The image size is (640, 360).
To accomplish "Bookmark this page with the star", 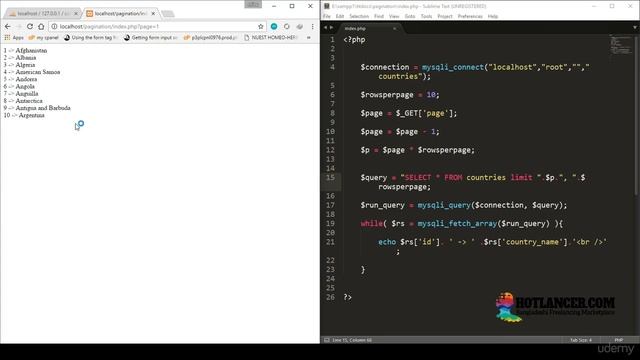I will (x=261, y=27).
